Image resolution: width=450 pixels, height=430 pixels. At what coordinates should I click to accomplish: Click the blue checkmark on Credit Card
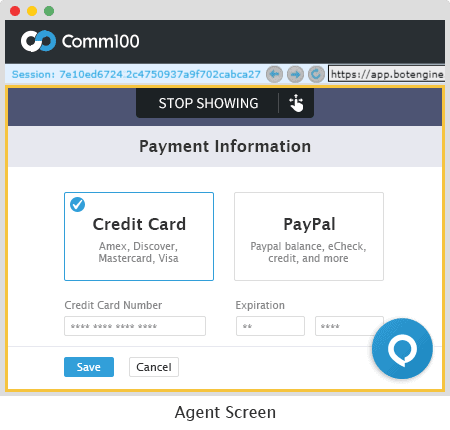pos(77,204)
